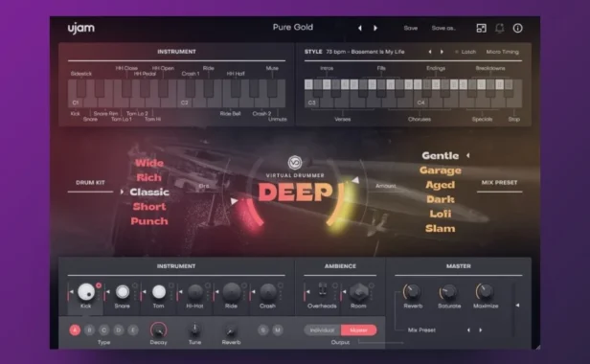The width and height of the screenshot is (590, 364).
Task: Choose the Gentle mix preset
Action: (x=441, y=155)
